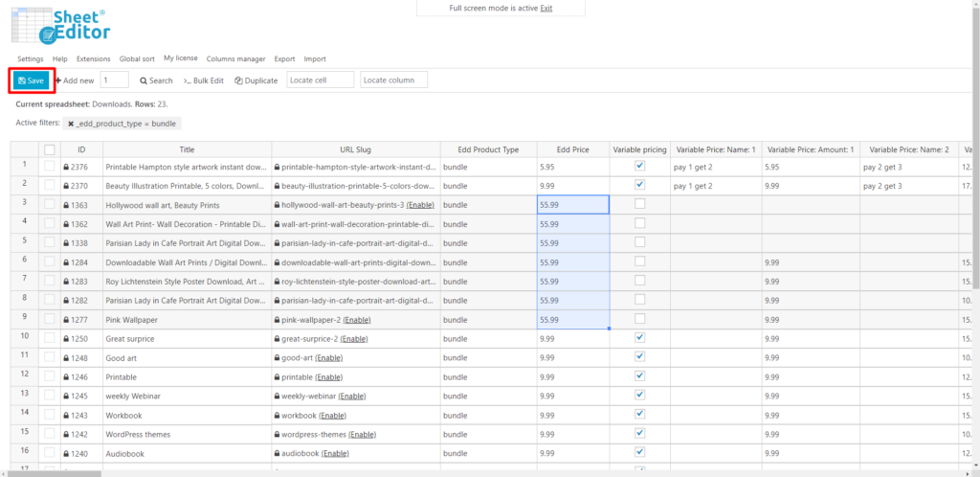Click Exit full screen link
This screenshot has height=477, width=980.
pos(546,8)
